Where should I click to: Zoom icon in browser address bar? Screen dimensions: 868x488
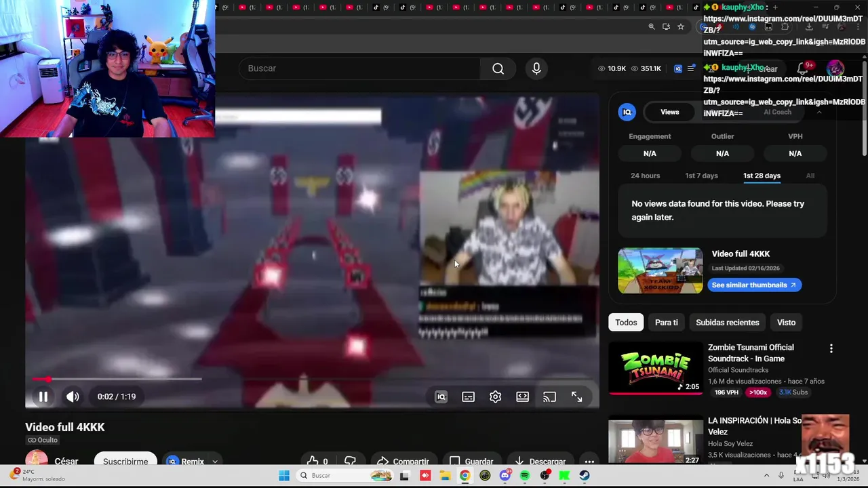(651, 27)
